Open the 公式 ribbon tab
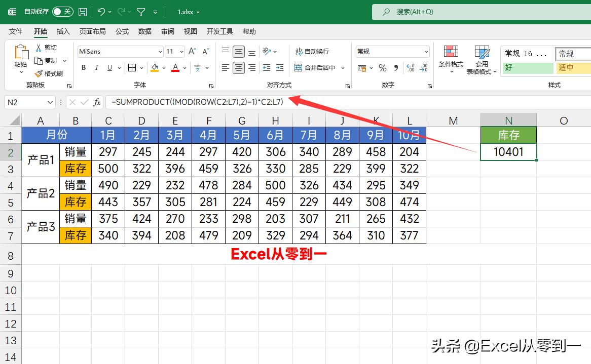Image resolution: width=591 pixels, height=364 pixels. point(122,31)
